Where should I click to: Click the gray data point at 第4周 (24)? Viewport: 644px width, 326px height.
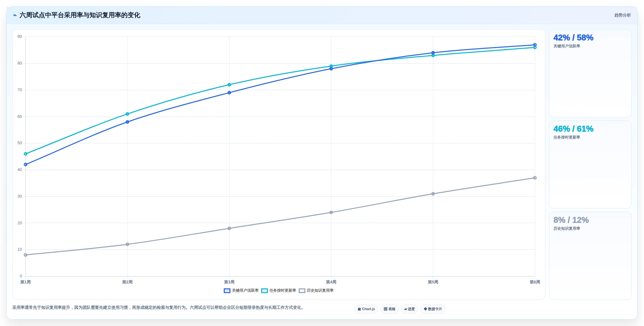(331, 212)
